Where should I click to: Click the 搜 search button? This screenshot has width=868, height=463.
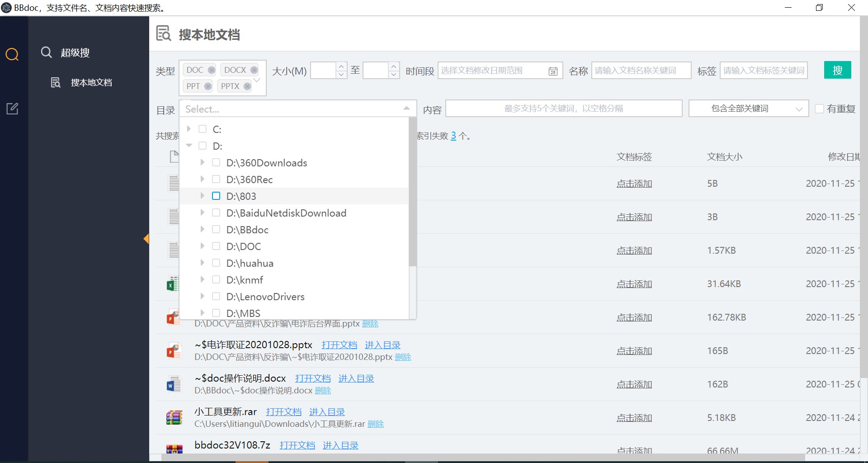[837, 70]
